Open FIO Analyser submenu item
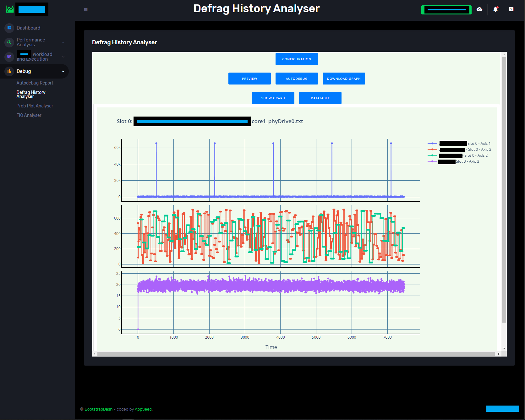525x420 pixels. click(29, 115)
